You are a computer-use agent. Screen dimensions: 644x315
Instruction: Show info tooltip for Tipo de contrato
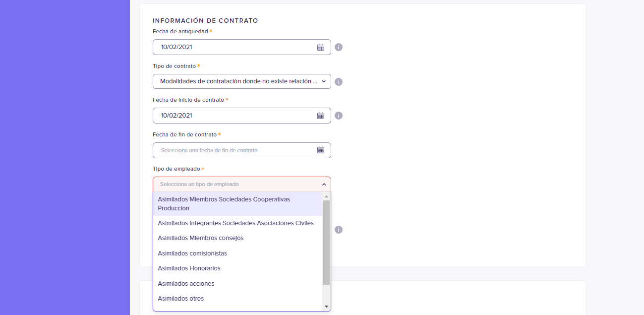pyautogui.click(x=339, y=82)
